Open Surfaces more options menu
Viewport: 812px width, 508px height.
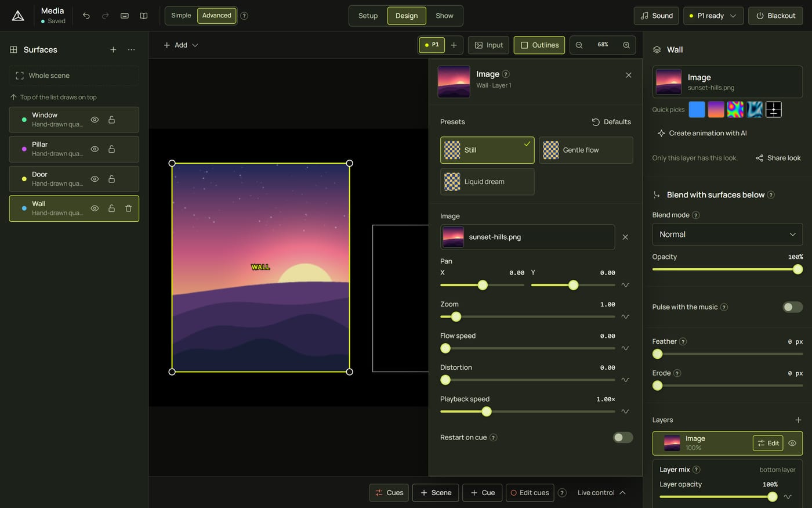[x=132, y=49]
